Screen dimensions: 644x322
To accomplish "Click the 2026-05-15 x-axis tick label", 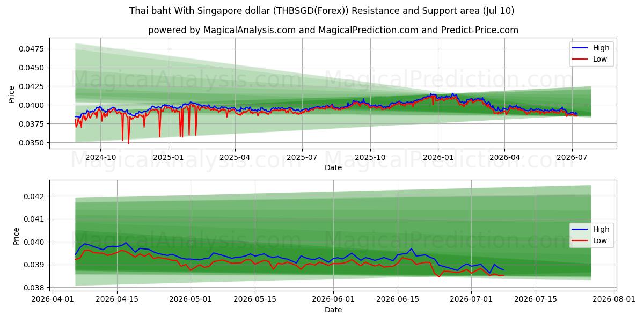I will (x=254, y=299).
